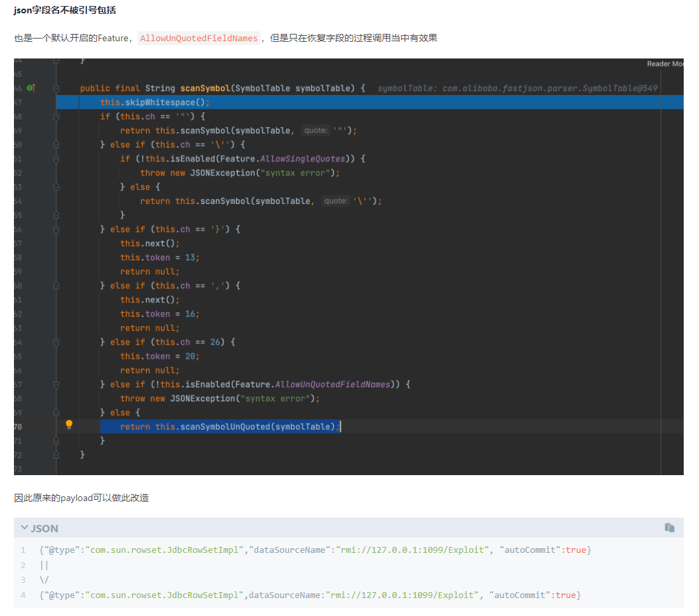Click the green override marker on line 46
The height and width of the screenshot is (616, 699).
point(31,88)
